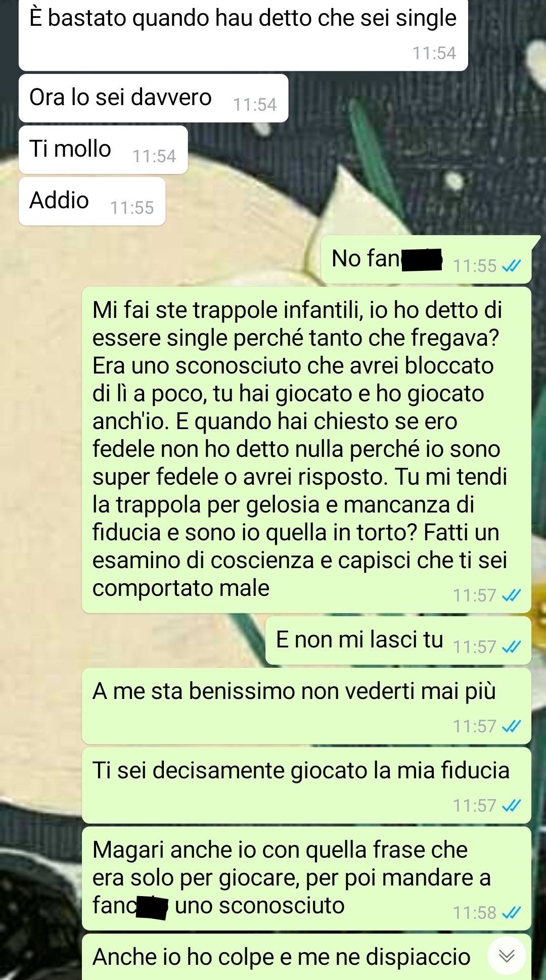
Task: Select the 'Ora lo sei davvero' message
Action: (x=153, y=98)
